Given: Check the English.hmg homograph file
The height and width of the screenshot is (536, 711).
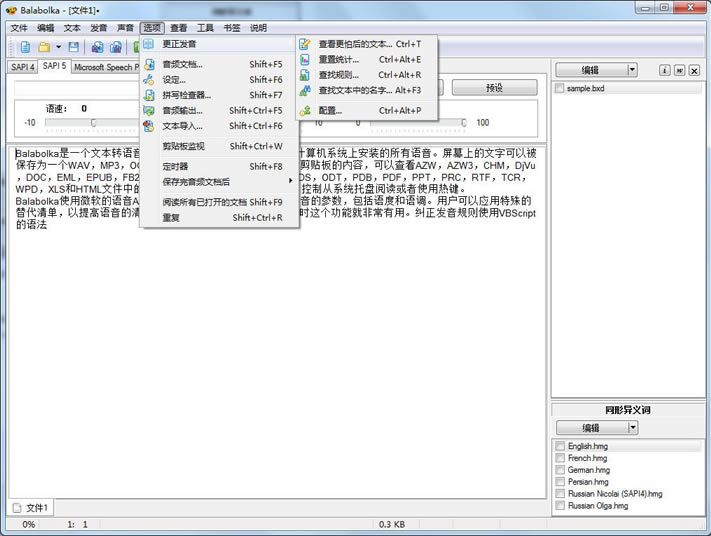Looking at the screenshot, I should 560,446.
